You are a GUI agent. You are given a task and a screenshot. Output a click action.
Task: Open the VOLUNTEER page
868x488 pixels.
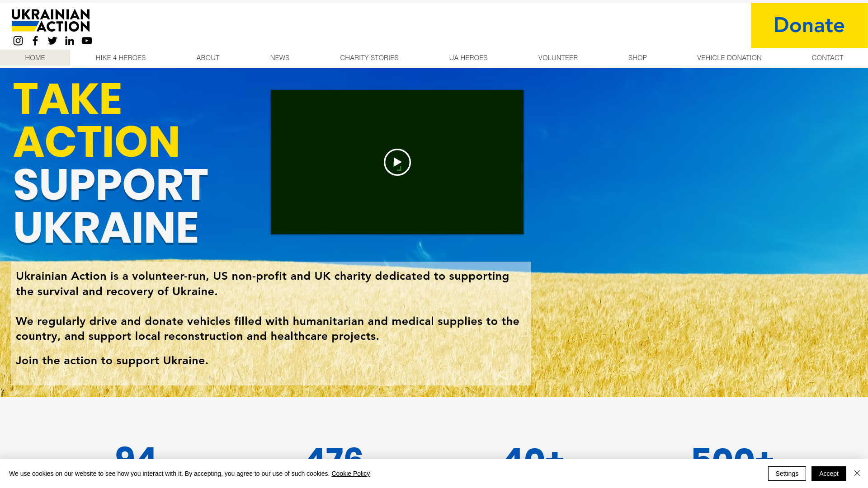558,58
